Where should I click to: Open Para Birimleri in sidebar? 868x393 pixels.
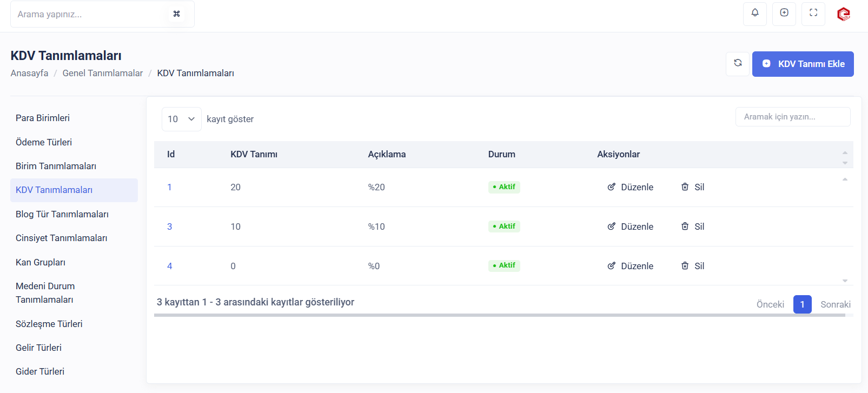[x=43, y=118]
